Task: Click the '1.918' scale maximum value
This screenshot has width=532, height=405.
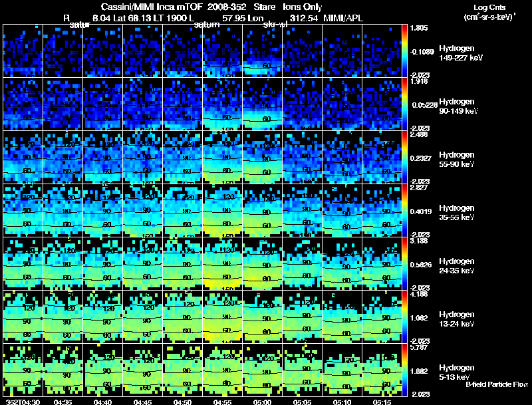Action: [420, 81]
